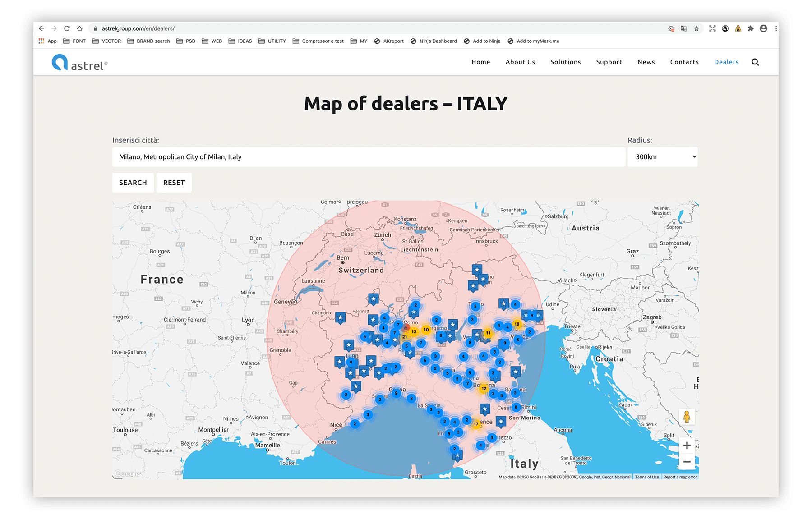Click the SEARCH button
812x519 pixels.
point(133,183)
